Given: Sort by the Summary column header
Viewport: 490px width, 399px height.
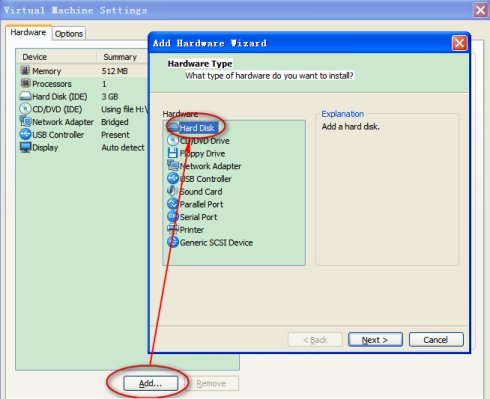Looking at the screenshot, I should (123, 57).
